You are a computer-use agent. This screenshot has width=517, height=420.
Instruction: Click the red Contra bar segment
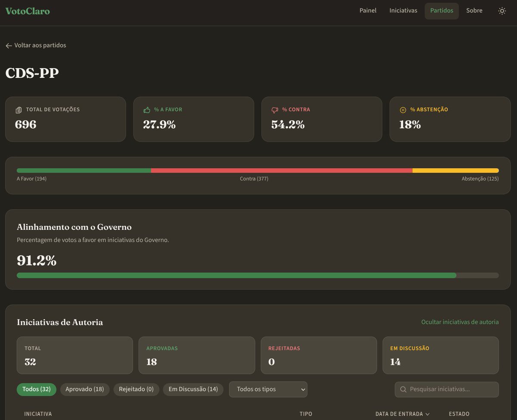tap(282, 170)
